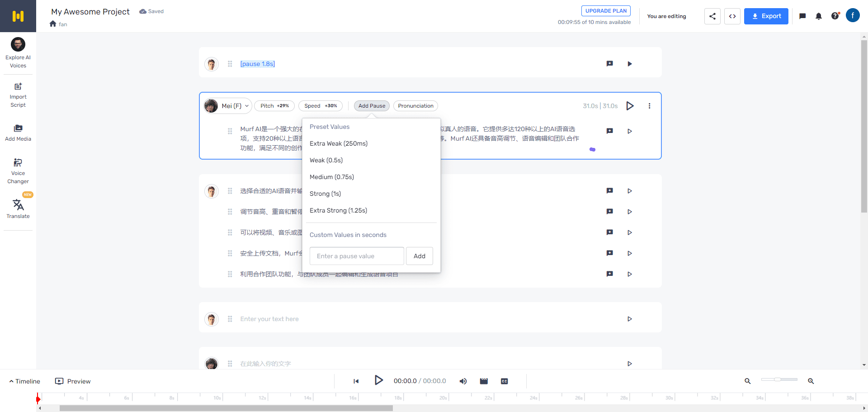Viewport: 868px width, 412px height.
Task: Click Add custom pause button
Action: click(x=419, y=256)
